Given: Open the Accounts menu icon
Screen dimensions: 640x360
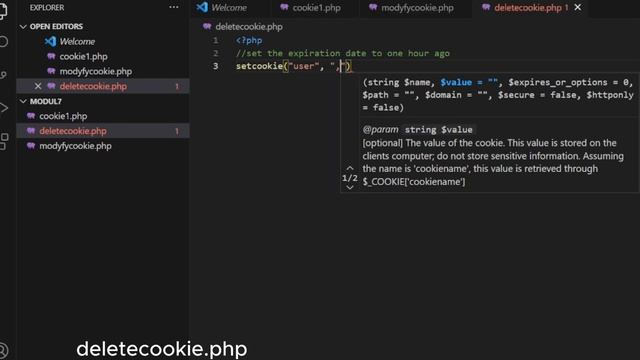Looking at the screenshot, I should [3, 350].
